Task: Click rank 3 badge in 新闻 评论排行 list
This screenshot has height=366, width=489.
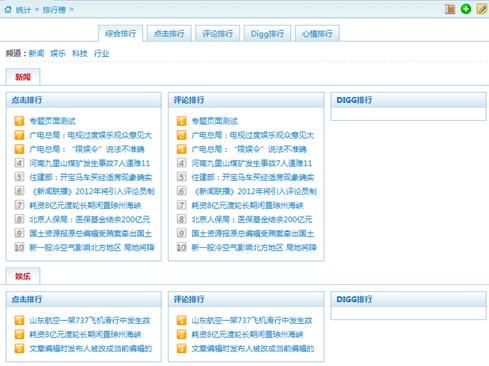Action: point(181,149)
